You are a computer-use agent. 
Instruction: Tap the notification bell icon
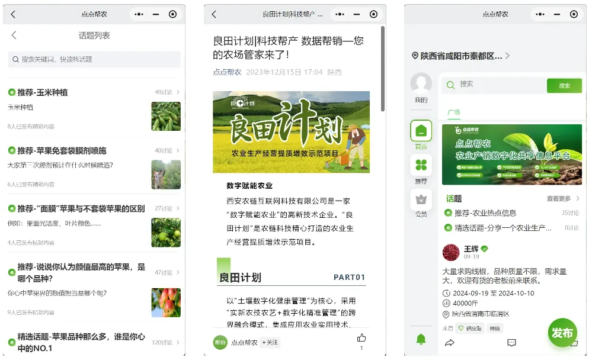click(x=421, y=340)
